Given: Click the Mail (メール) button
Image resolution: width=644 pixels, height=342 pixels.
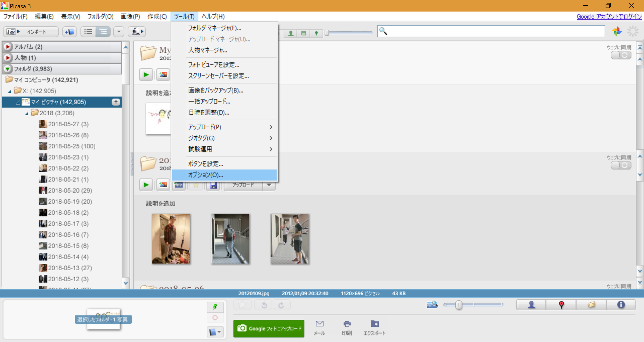Looking at the screenshot, I should pos(319,328).
